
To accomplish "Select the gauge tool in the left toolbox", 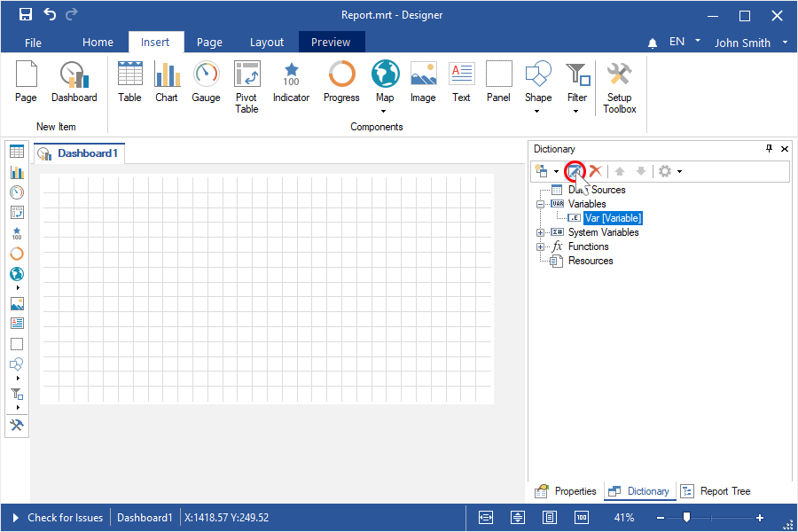I will 17,192.
